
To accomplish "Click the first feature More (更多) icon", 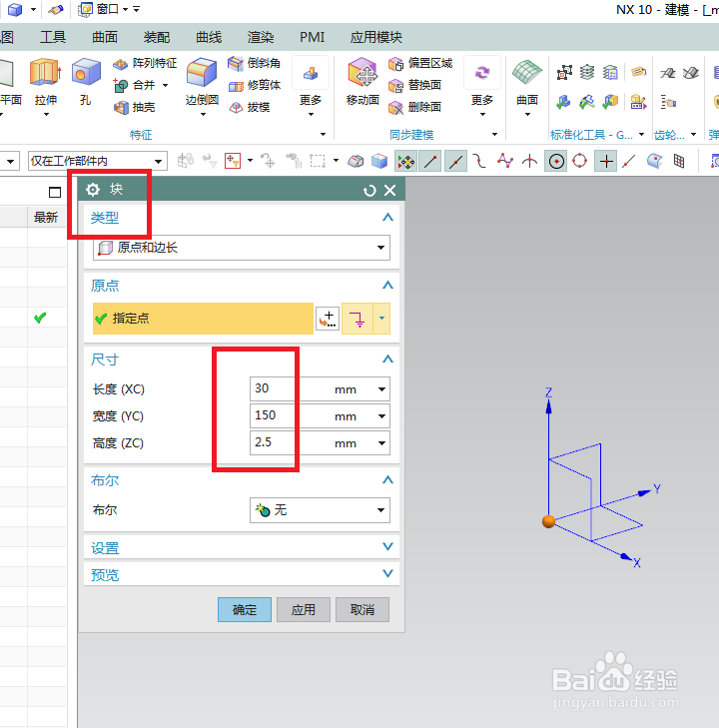I will point(311,73).
